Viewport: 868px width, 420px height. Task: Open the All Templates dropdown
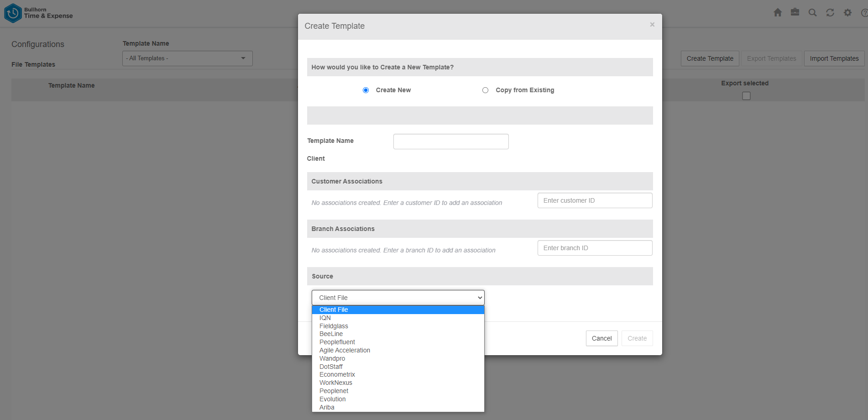click(x=187, y=58)
